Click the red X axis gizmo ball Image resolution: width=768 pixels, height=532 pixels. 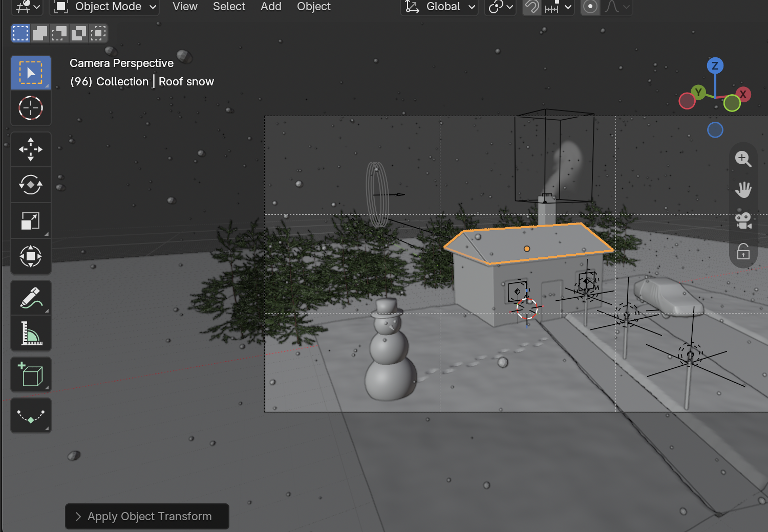pyautogui.click(x=743, y=94)
